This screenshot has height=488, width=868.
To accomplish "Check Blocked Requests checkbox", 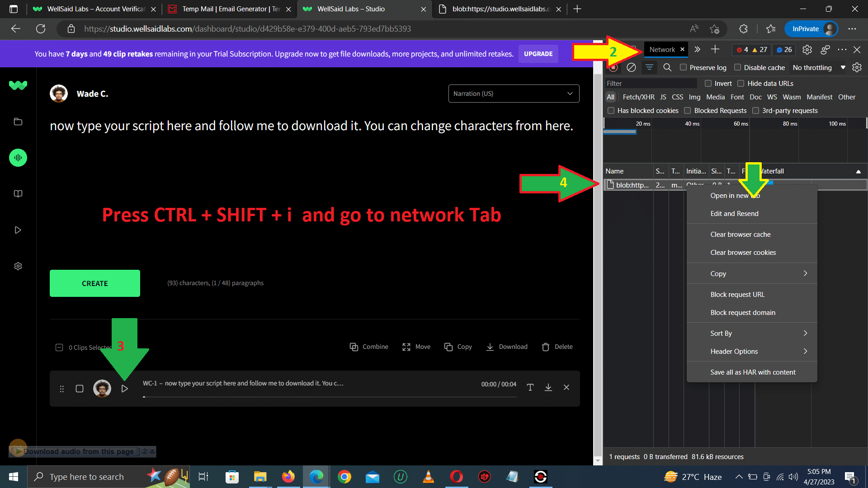I will (x=688, y=111).
